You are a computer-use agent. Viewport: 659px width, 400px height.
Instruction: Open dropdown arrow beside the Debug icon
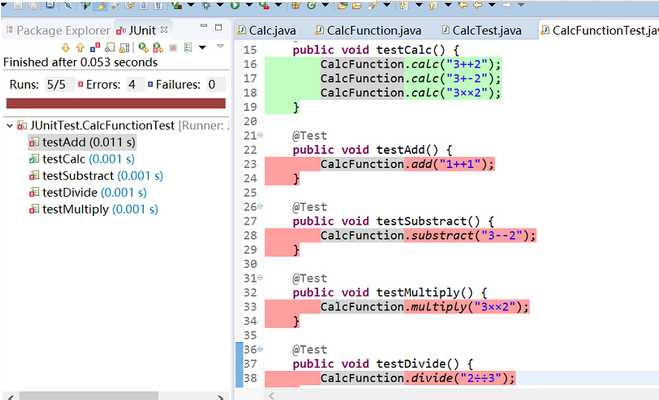(x=220, y=5)
